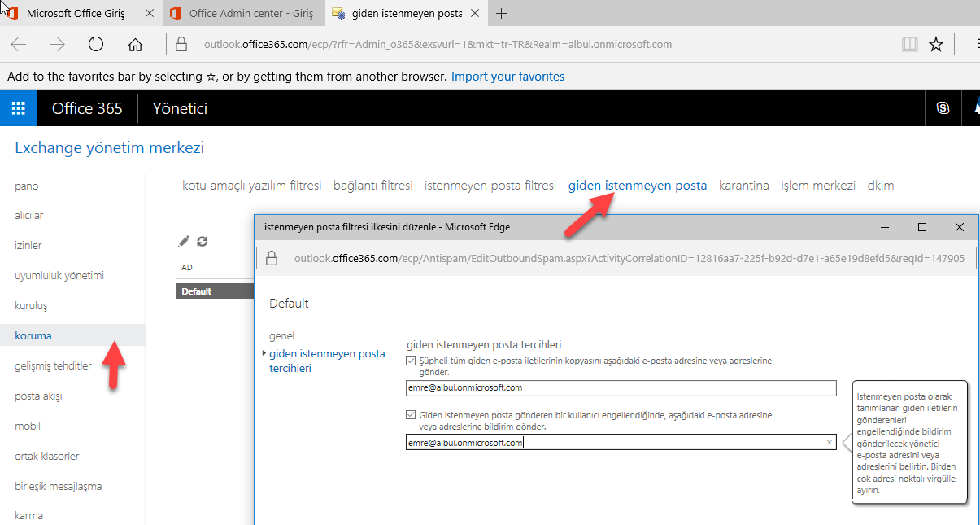The image size is (980, 525).
Task: Open giden istenmeyen posta tercihleri section
Action: click(x=327, y=361)
